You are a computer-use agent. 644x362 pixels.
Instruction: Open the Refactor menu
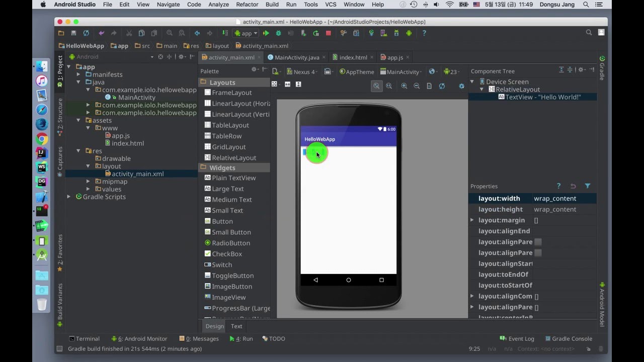(247, 5)
